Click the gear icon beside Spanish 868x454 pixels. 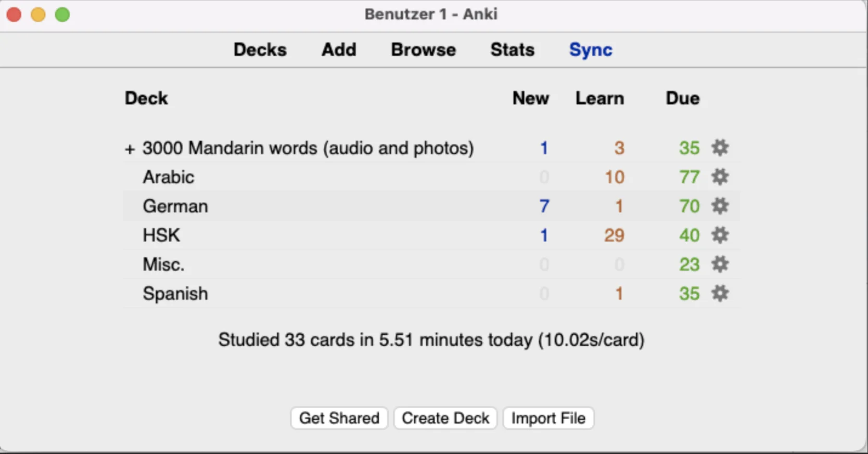click(x=720, y=294)
